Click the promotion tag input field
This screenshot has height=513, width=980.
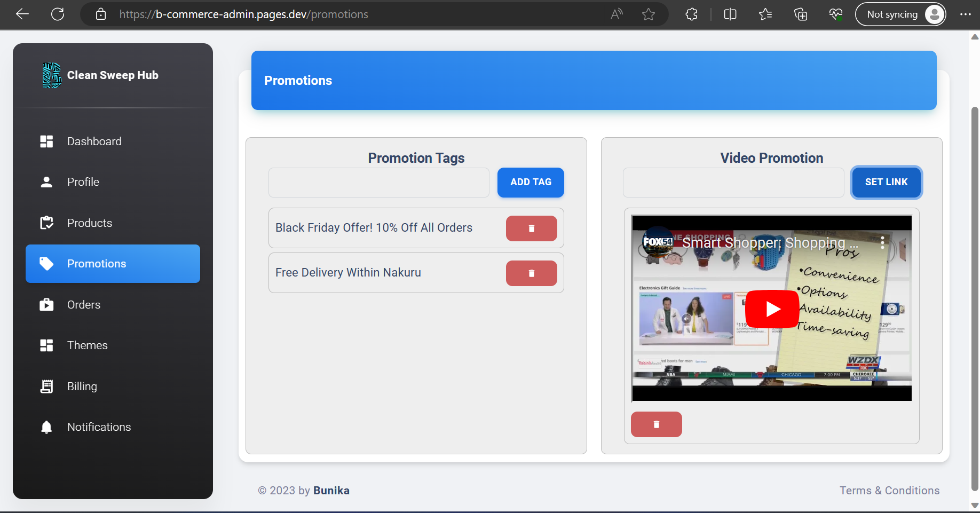(x=378, y=182)
